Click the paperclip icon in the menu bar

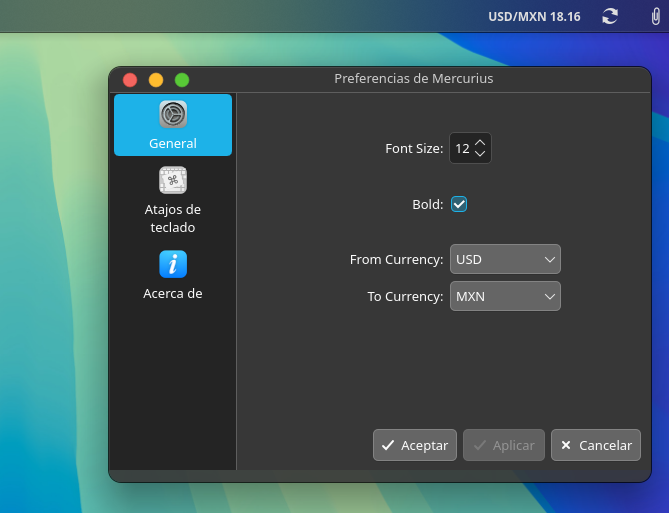pyautogui.click(x=655, y=17)
